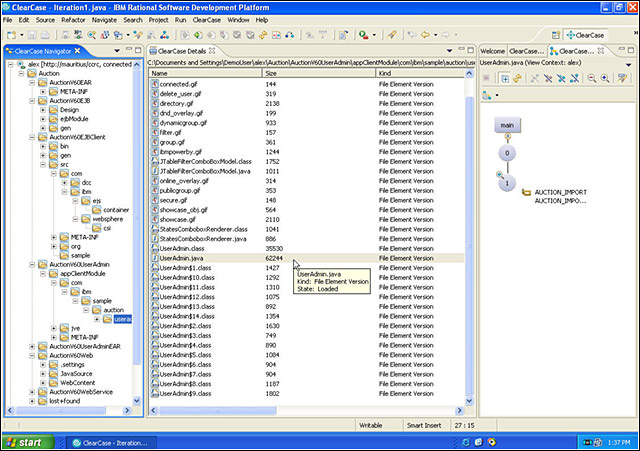Click the green Run icon with red toolbox
640x451 pixels.
[x=363, y=35]
